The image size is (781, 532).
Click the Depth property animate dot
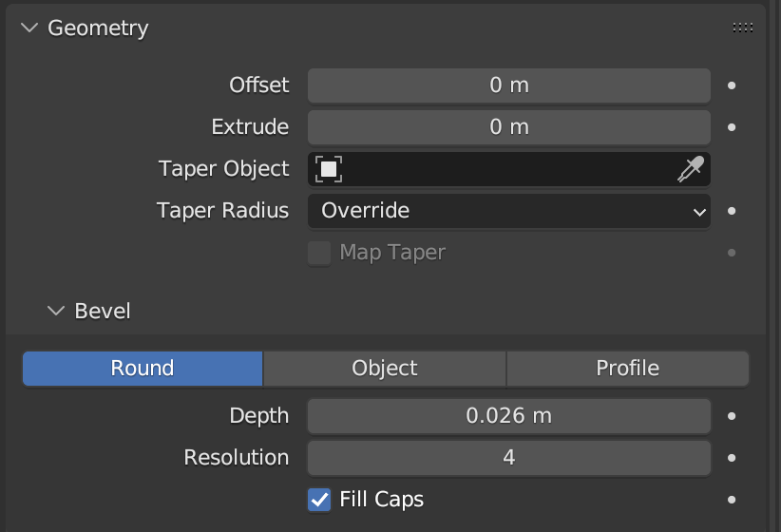pos(732,416)
